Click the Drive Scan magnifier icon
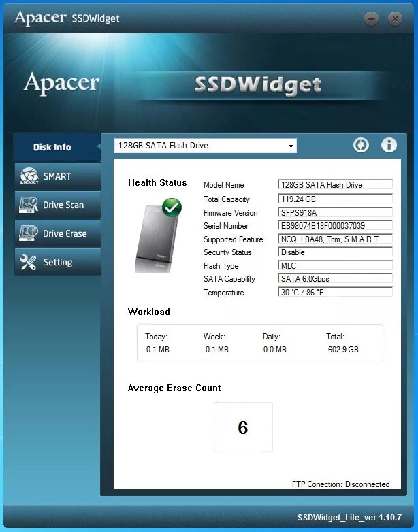 (x=28, y=205)
